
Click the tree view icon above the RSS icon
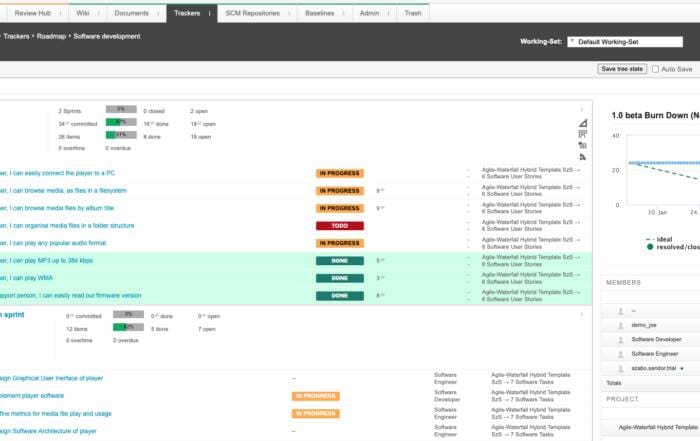(583, 146)
